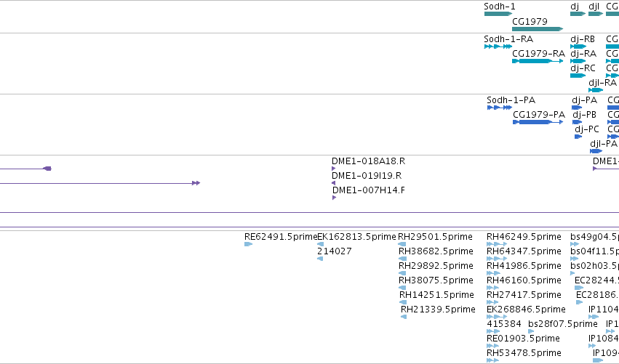This screenshot has width=619, height=364.
Task: Click the DME1-018A18.R BAC end label
Action: 368,161
